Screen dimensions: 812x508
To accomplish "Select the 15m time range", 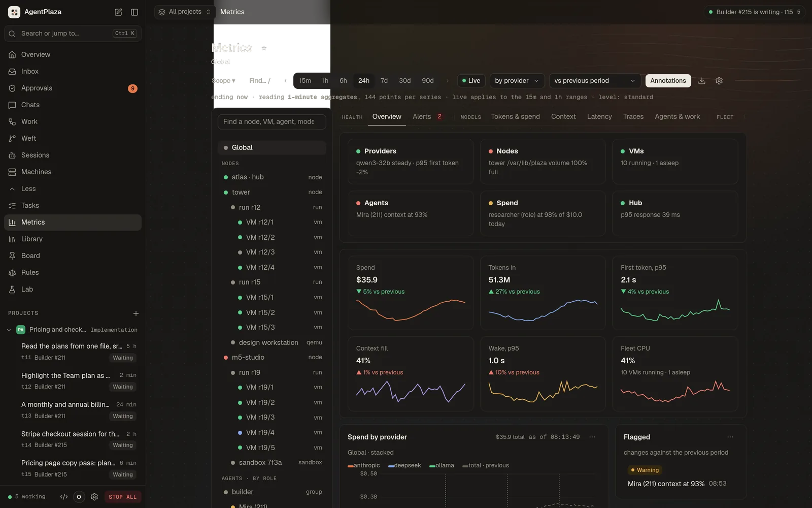I will (305, 81).
